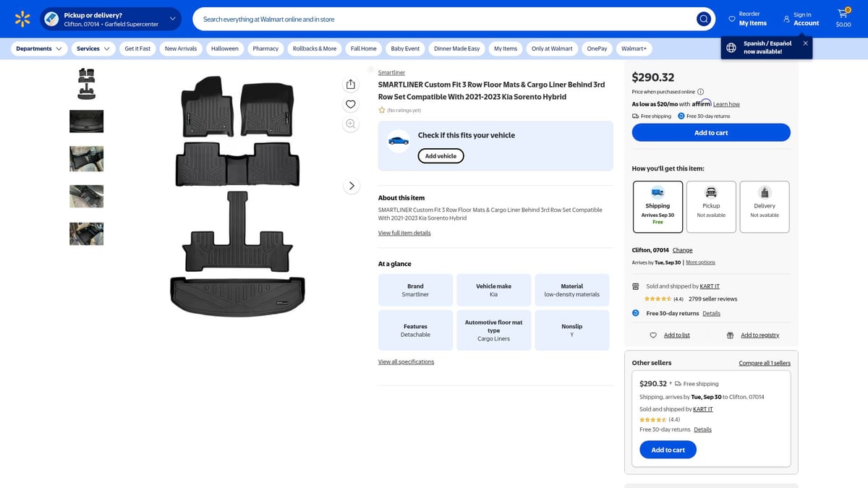Open the Fall Home category

(364, 48)
